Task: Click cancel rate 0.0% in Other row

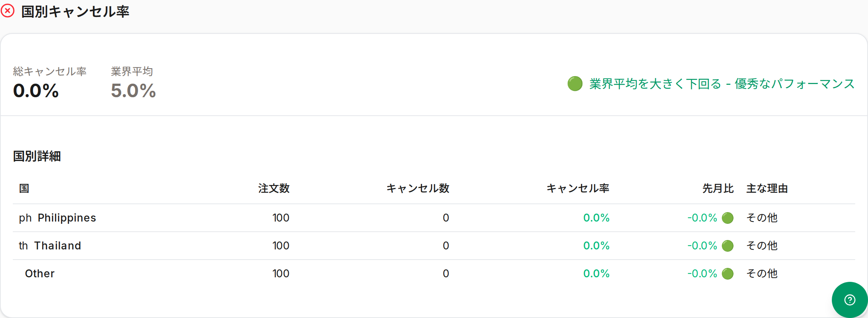Action: tap(596, 274)
